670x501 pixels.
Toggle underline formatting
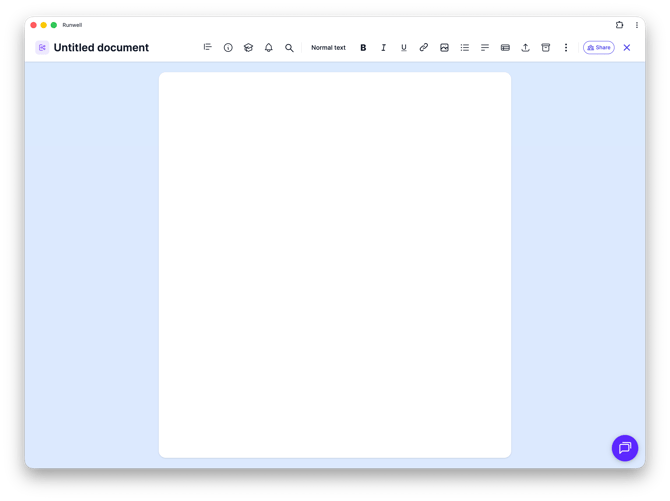(403, 47)
